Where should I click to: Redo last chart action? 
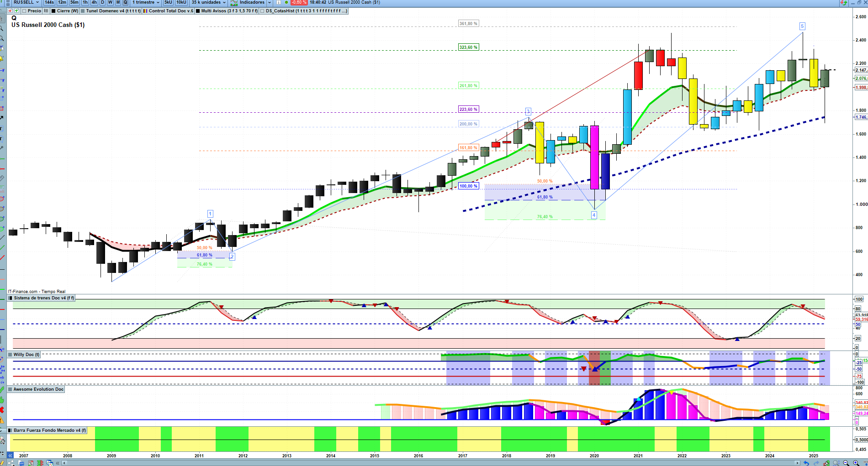point(816,463)
